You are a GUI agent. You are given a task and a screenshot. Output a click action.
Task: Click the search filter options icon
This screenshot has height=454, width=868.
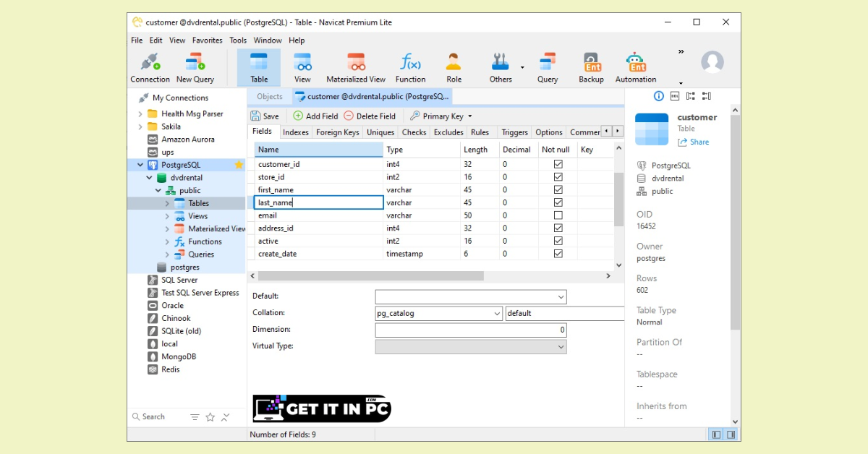195,417
